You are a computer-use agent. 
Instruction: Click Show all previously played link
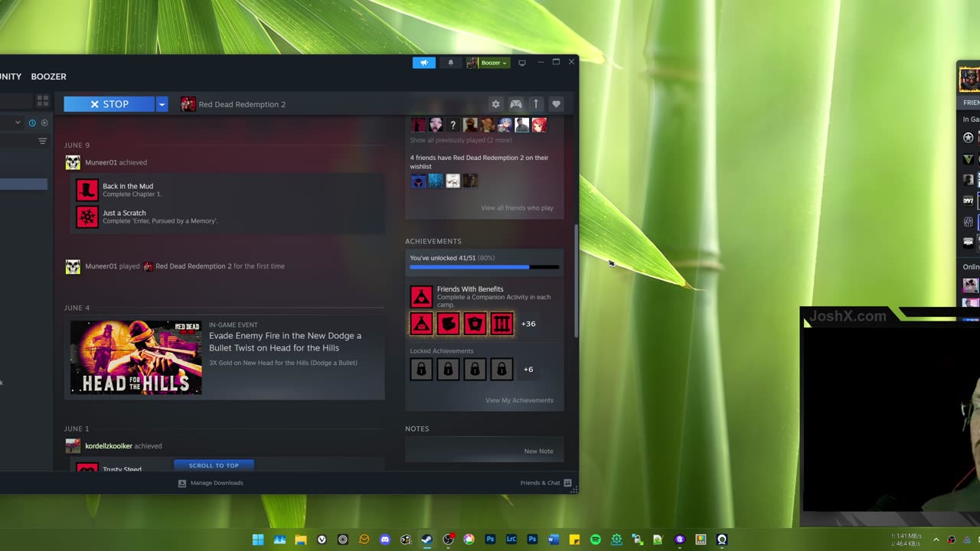pyautogui.click(x=461, y=140)
